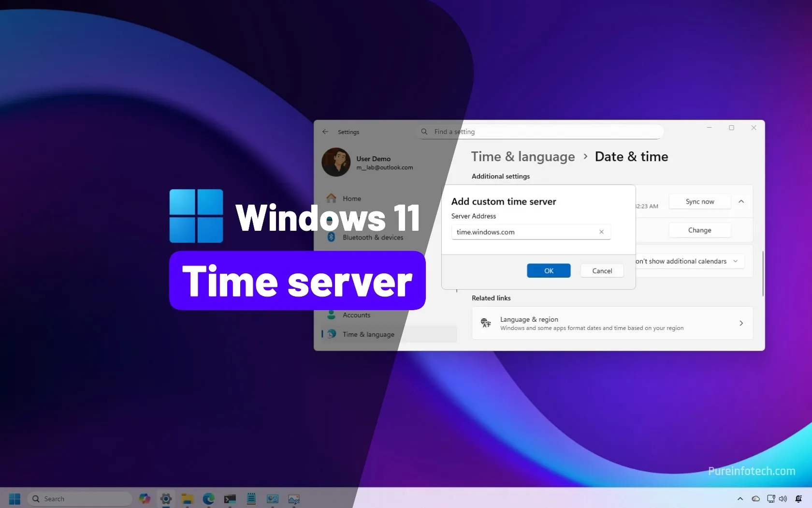Select Home in the Settings sidebar
812x508 pixels.
(x=351, y=198)
